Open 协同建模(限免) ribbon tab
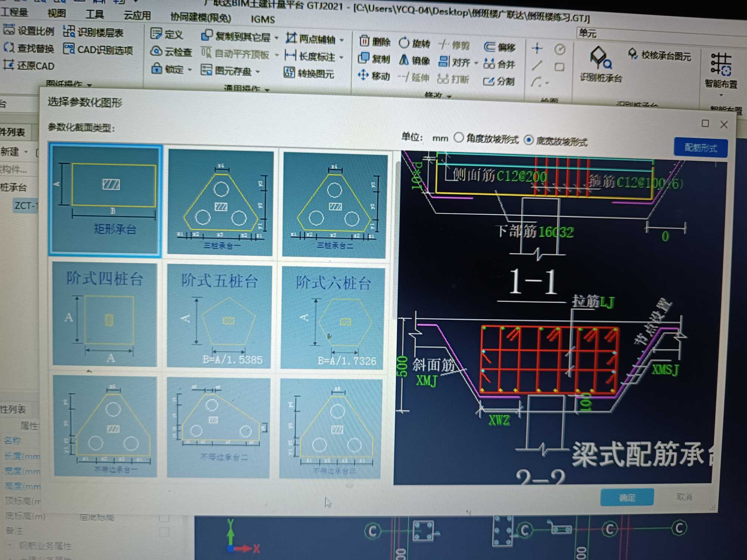747x560 pixels. 201,17
